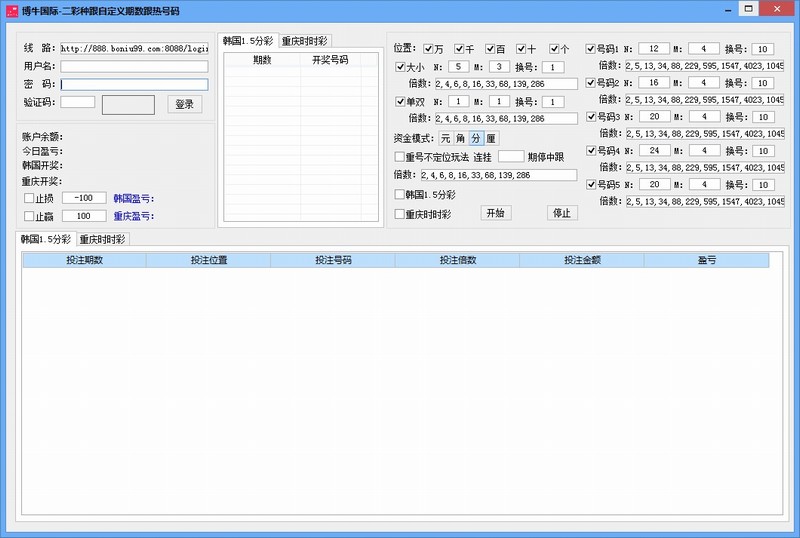Click the app icon in title bar
The image size is (800, 538).
(11, 9)
